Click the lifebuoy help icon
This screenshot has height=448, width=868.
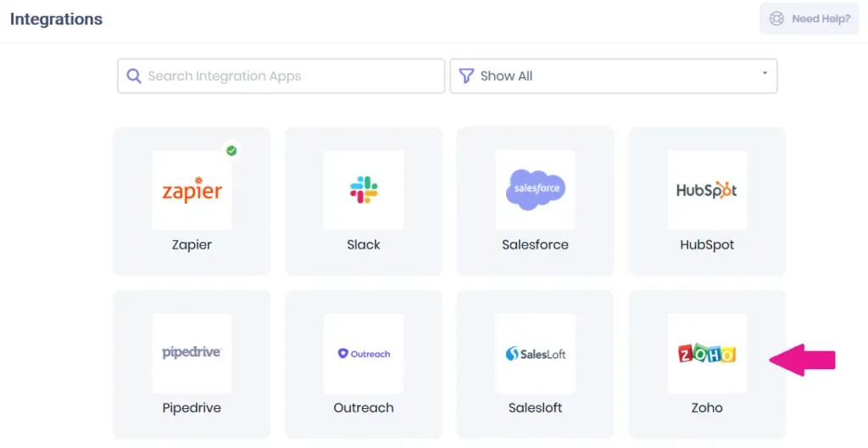tap(776, 19)
